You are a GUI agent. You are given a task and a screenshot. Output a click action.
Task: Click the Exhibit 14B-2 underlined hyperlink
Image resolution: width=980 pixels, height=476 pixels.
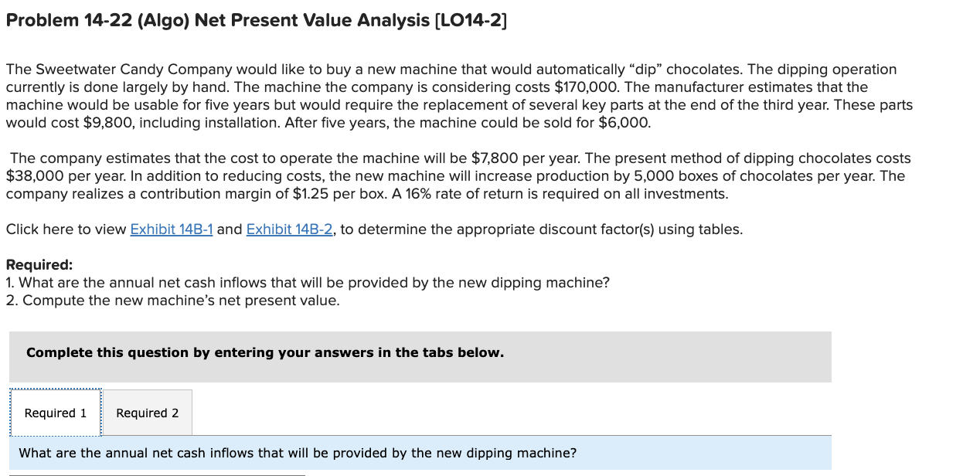click(x=290, y=229)
